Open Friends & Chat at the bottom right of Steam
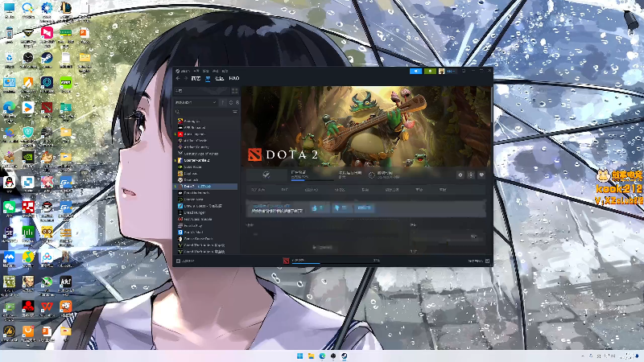Viewport: 644px width, 362px height. coord(478,261)
